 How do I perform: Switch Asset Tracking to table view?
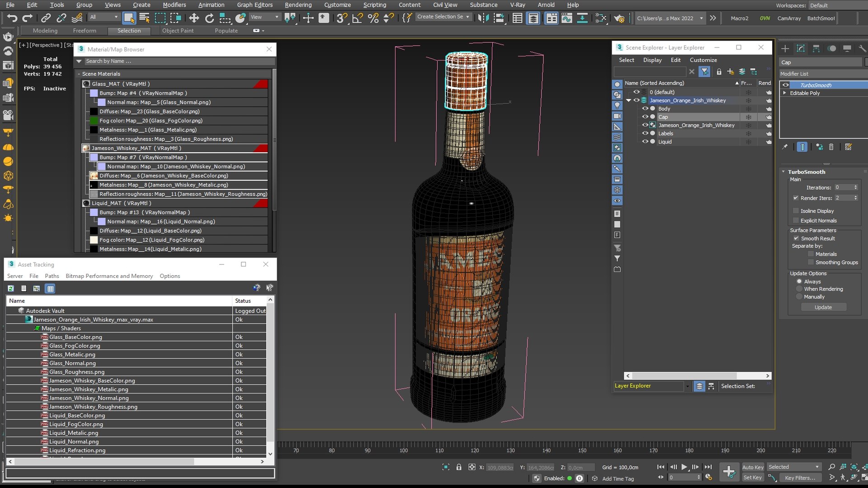(x=50, y=288)
